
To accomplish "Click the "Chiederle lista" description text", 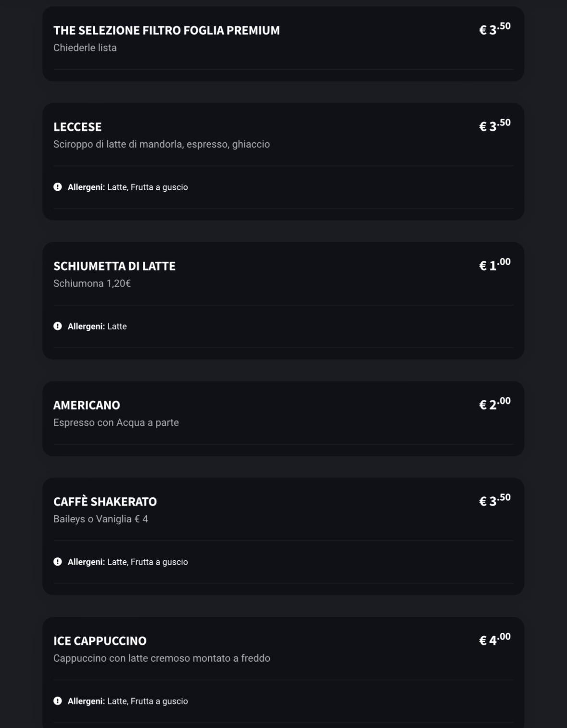I will click(x=85, y=48).
